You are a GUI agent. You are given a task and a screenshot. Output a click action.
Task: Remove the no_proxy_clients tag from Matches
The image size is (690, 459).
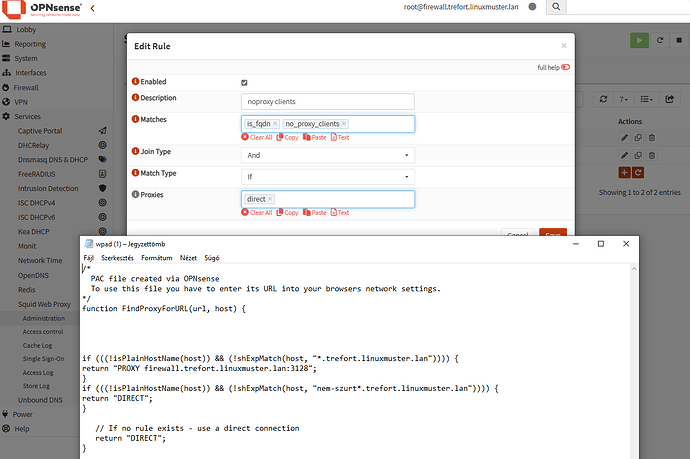coord(344,124)
